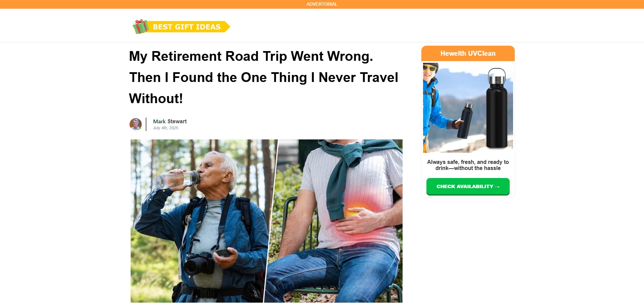Click the gift box logo icon
644x306 pixels.
[141, 27]
